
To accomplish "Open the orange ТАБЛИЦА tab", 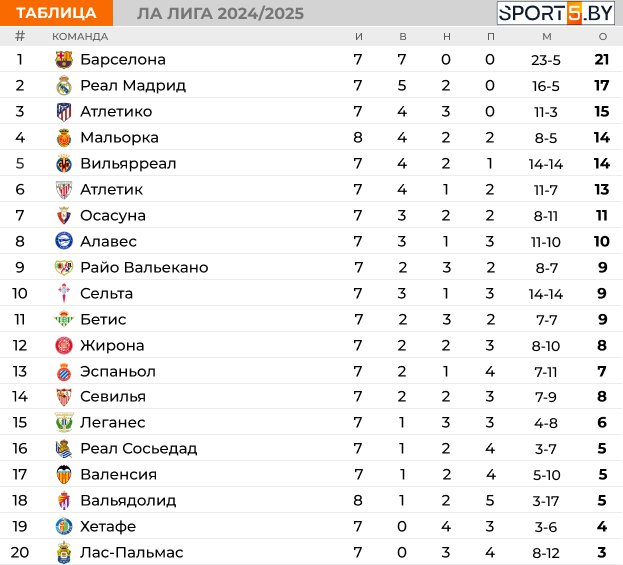I will coord(56,13).
